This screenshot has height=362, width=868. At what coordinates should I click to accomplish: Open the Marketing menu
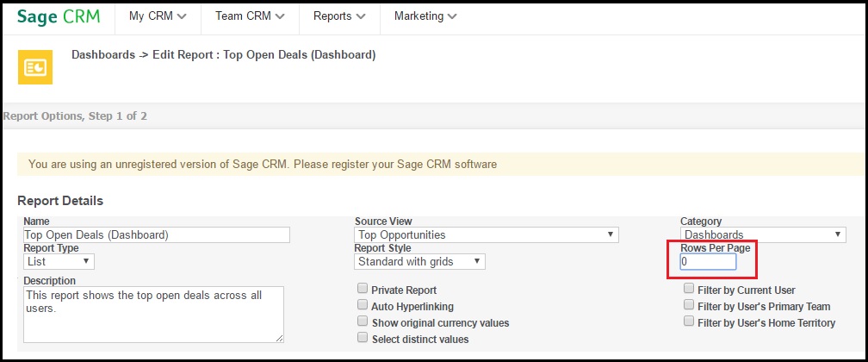tap(425, 16)
